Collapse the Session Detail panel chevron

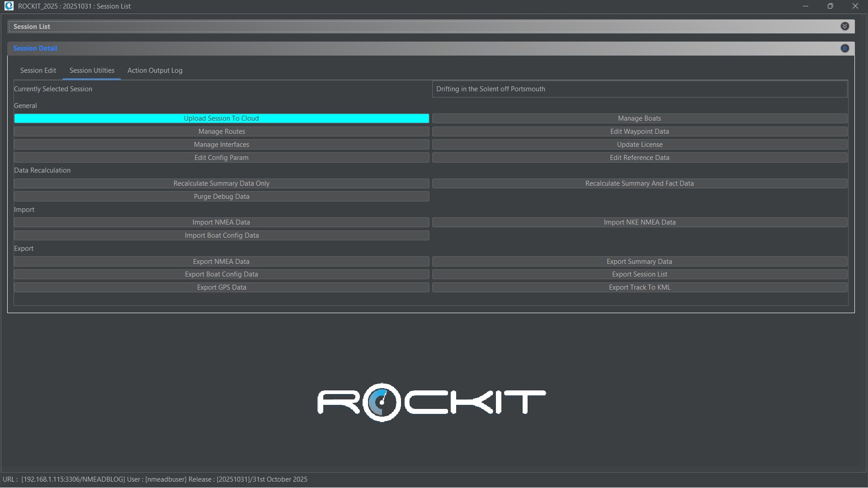click(x=844, y=48)
